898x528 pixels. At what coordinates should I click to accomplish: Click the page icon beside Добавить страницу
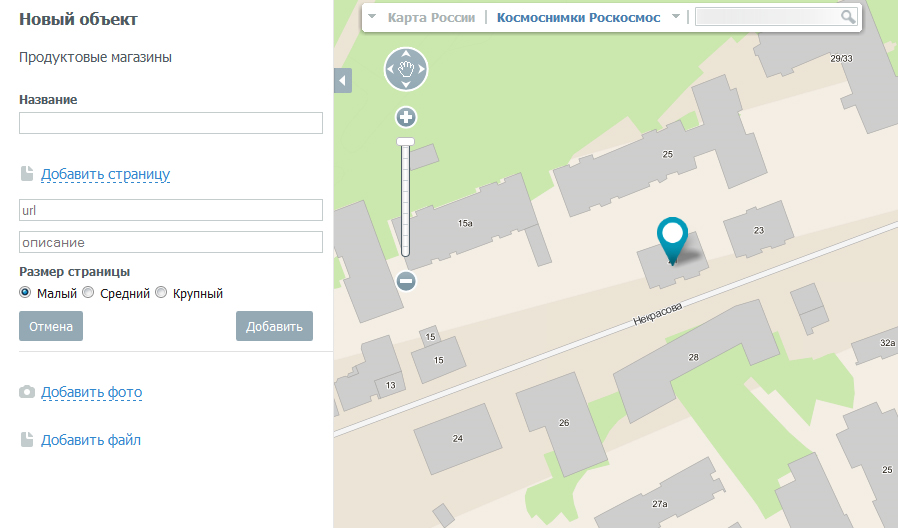point(27,174)
